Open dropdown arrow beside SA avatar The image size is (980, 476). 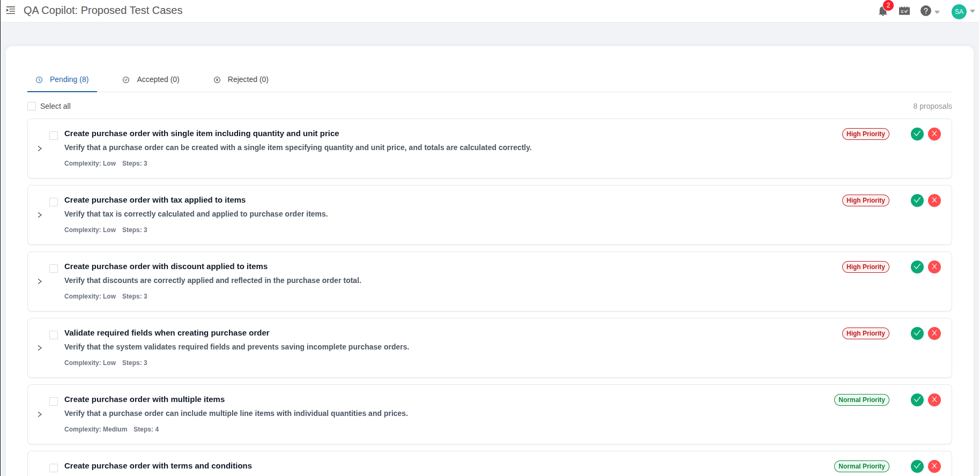pyautogui.click(x=972, y=11)
